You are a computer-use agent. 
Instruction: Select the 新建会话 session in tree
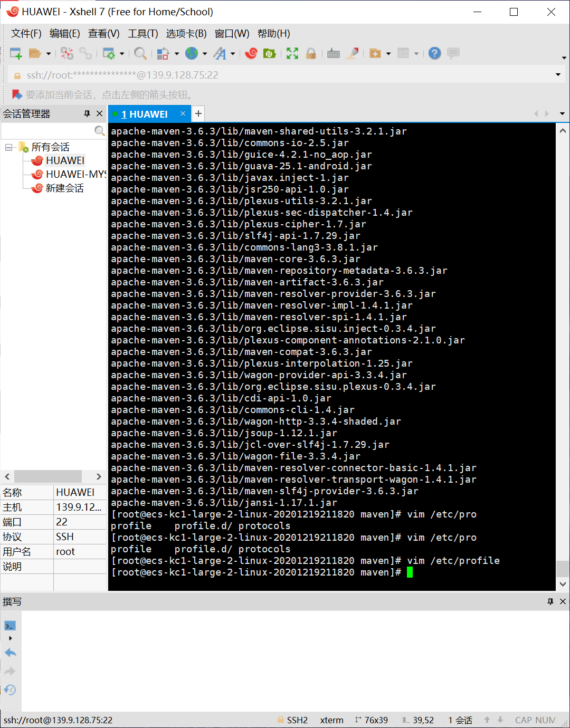click(x=64, y=188)
